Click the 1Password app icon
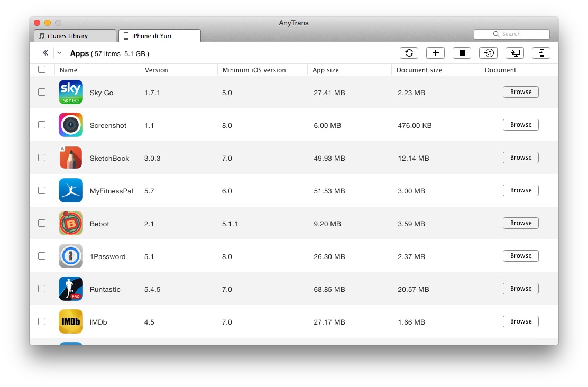This screenshot has width=588, height=387. coord(70,256)
